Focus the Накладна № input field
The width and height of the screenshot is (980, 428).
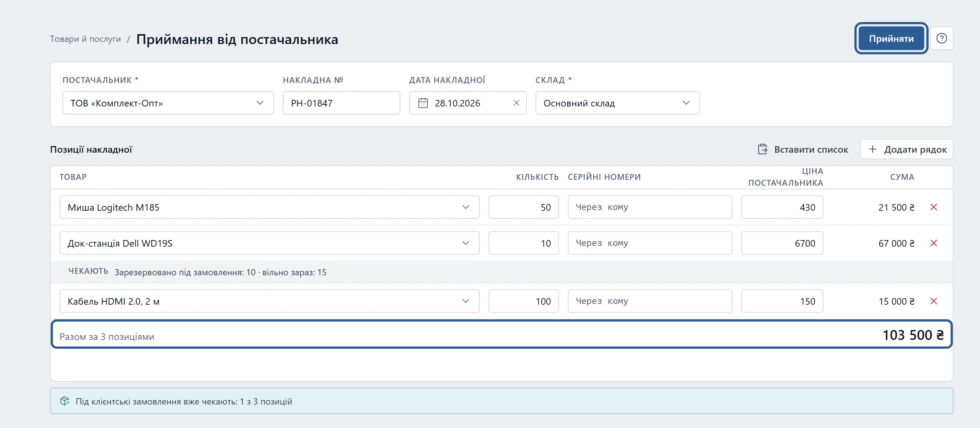click(341, 103)
